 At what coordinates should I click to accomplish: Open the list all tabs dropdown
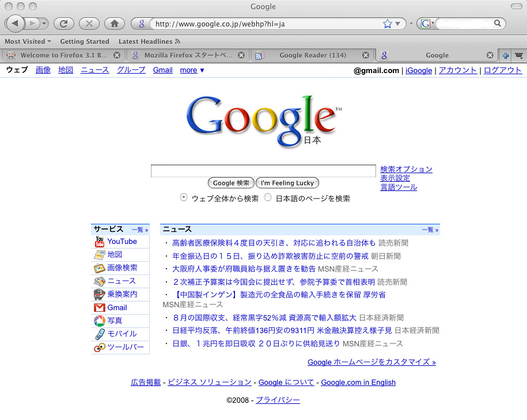coord(519,55)
